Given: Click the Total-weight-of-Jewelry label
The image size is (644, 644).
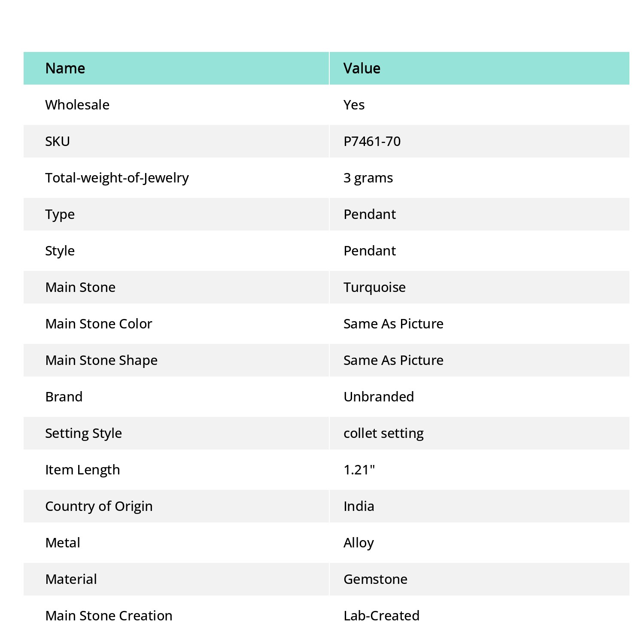Looking at the screenshot, I should point(117,178).
